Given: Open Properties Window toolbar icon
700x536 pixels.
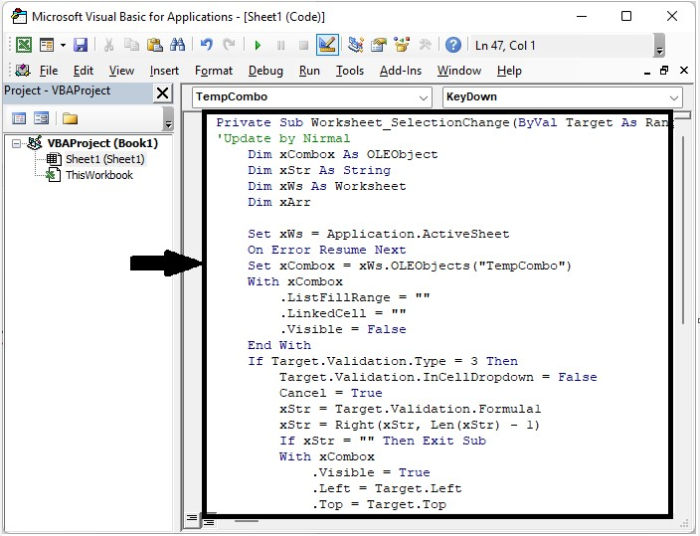Looking at the screenshot, I should coord(379,45).
